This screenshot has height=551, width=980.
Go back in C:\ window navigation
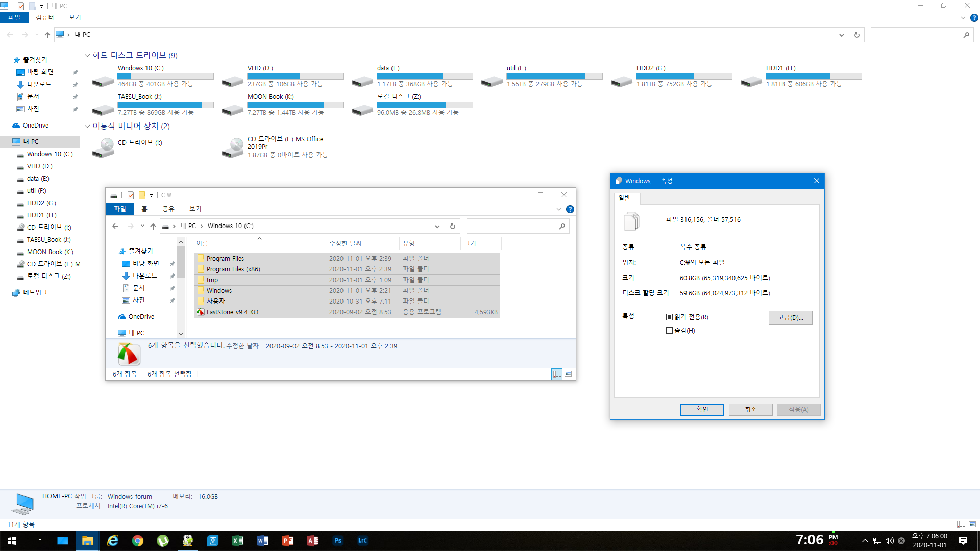[115, 226]
